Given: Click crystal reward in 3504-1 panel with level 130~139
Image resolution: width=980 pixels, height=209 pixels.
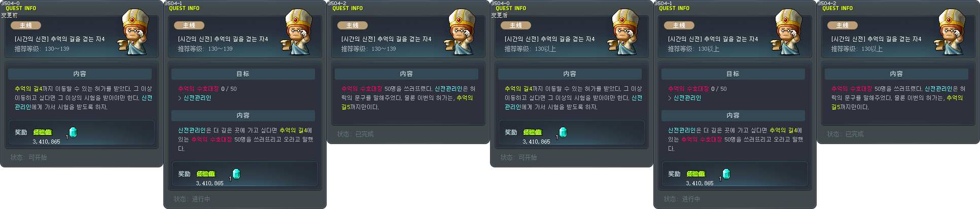Looking at the screenshot, I should coord(236,174).
